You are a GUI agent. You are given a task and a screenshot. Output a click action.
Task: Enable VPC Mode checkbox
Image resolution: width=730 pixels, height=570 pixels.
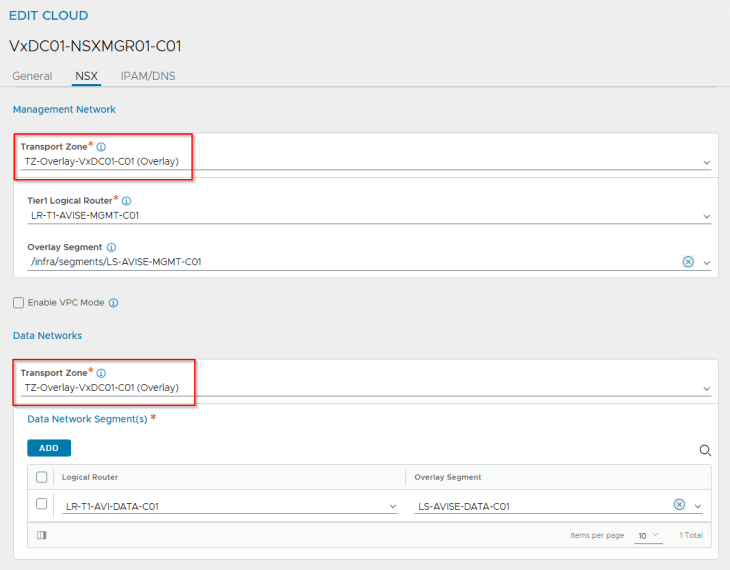click(x=18, y=303)
